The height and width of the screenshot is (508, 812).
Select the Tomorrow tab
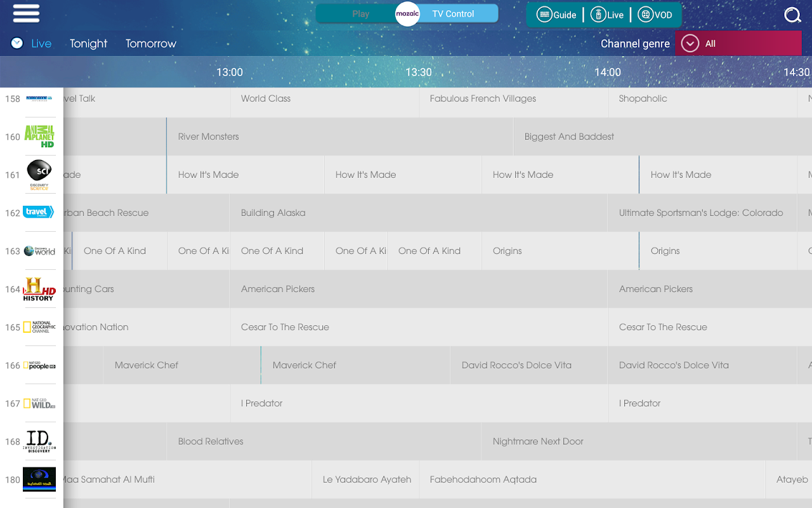coord(151,43)
